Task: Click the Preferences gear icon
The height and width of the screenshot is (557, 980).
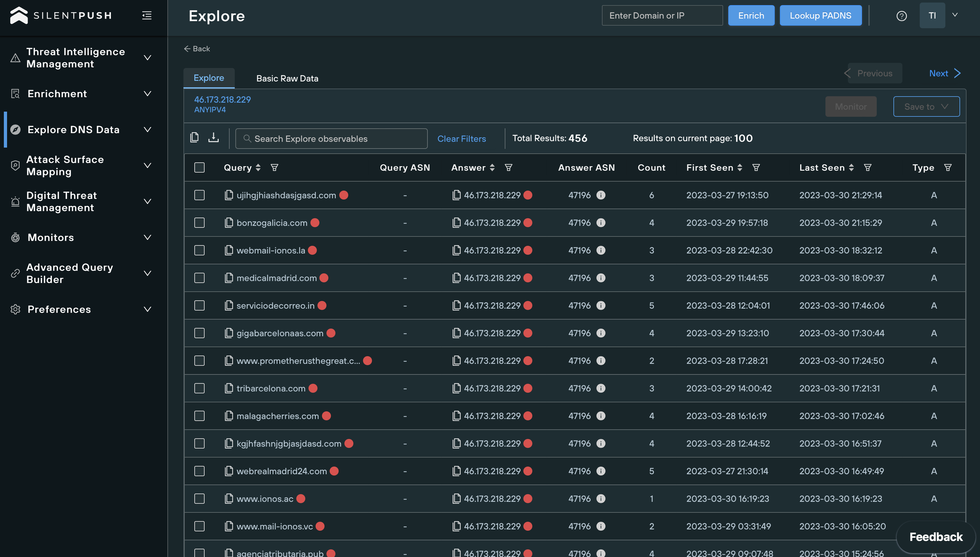Action: 15,309
